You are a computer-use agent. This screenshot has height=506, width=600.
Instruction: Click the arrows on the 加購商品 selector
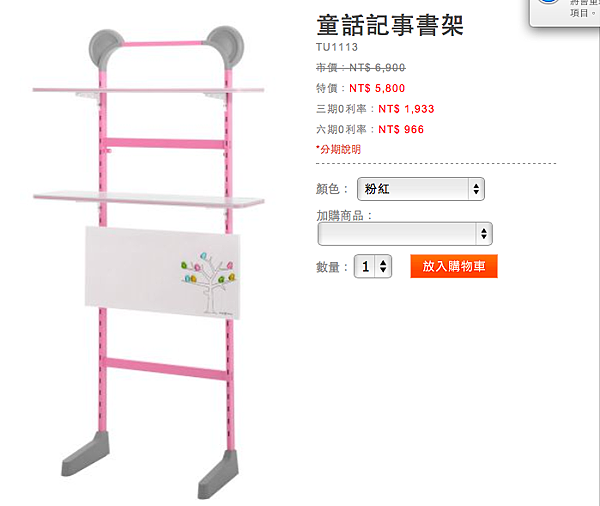pyautogui.click(x=484, y=233)
